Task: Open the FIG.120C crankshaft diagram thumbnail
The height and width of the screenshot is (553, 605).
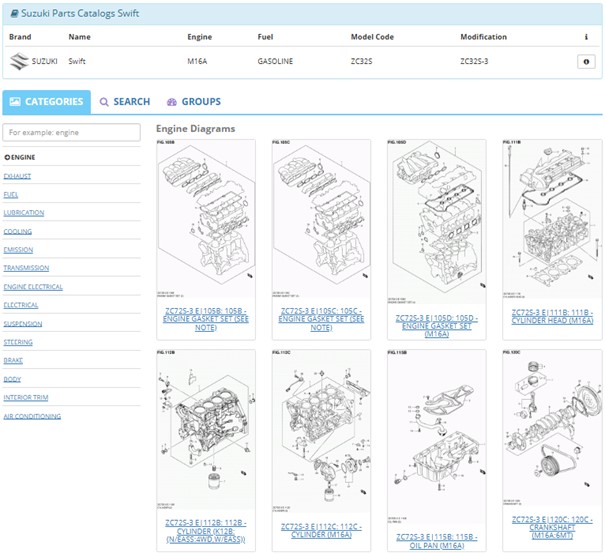Action: coord(552,428)
